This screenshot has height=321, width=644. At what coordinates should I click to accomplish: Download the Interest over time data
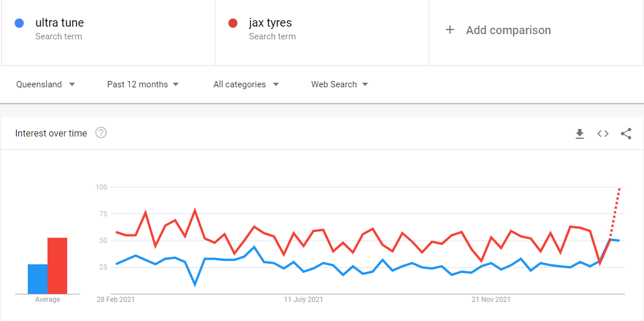[x=580, y=134]
